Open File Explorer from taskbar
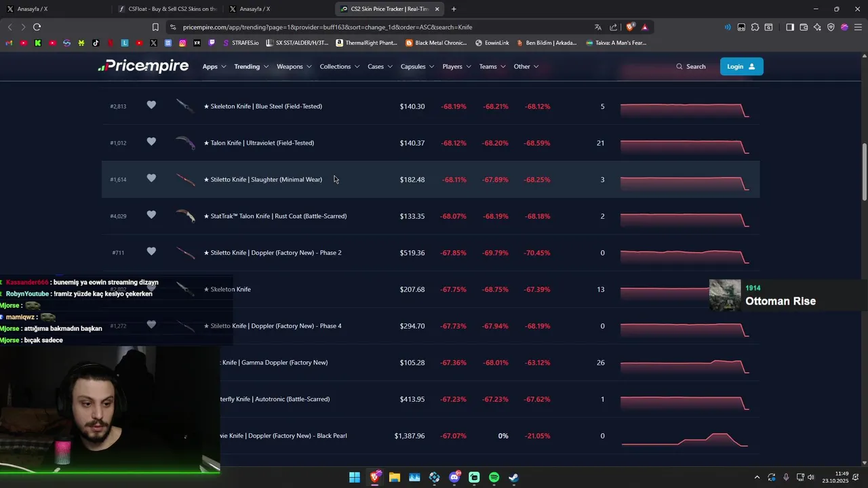 [x=395, y=477]
